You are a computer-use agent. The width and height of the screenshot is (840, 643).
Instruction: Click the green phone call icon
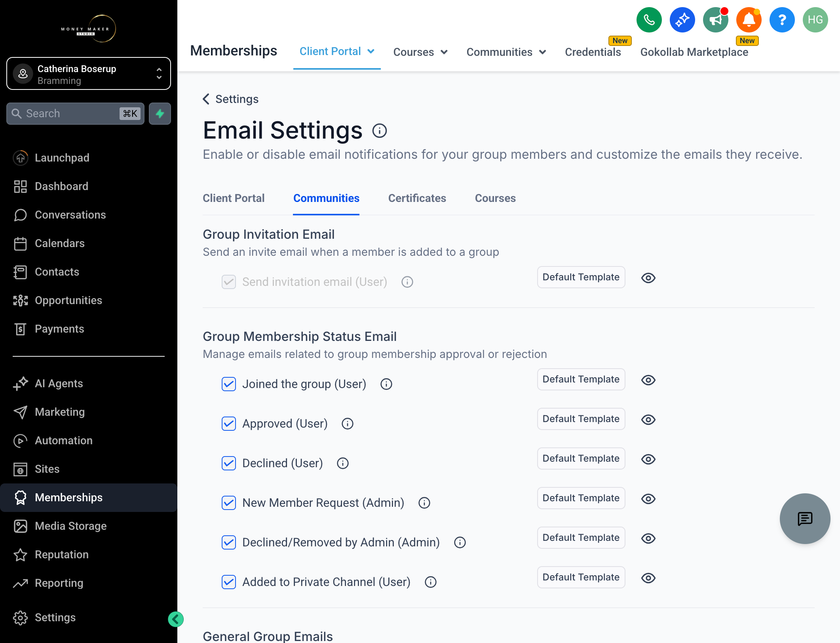[x=649, y=20]
